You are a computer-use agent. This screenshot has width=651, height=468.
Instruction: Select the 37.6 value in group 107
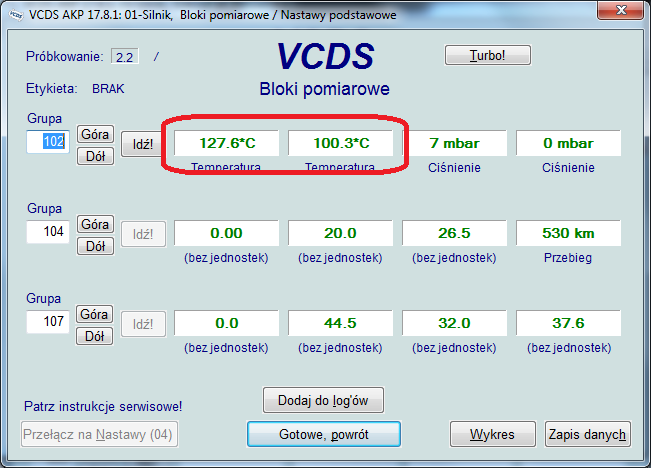click(569, 323)
